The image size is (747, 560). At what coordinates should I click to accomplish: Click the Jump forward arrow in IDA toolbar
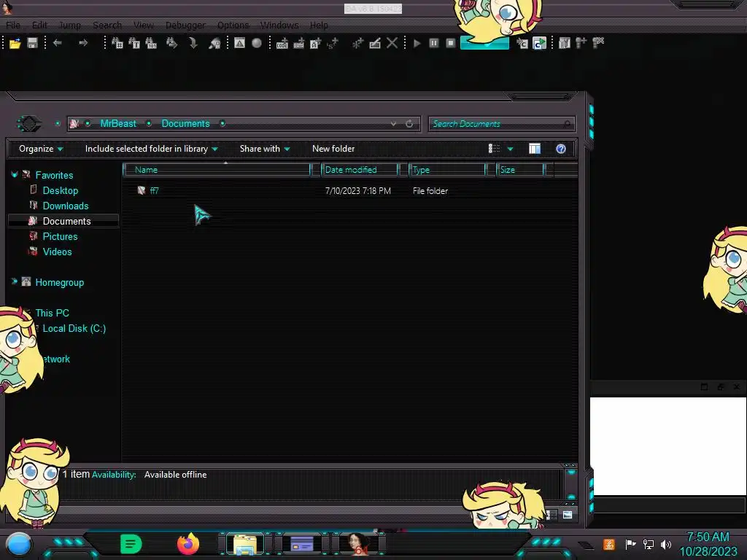click(x=83, y=43)
